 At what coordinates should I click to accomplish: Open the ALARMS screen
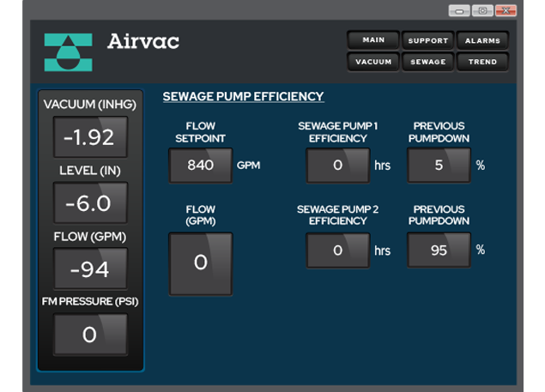click(482, 40)
